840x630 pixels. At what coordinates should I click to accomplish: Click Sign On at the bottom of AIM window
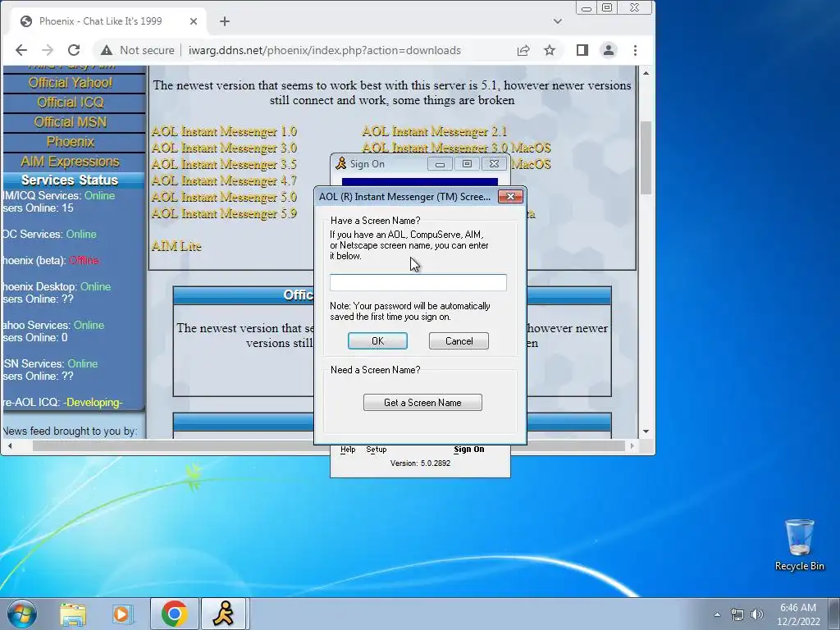[468, 450]
